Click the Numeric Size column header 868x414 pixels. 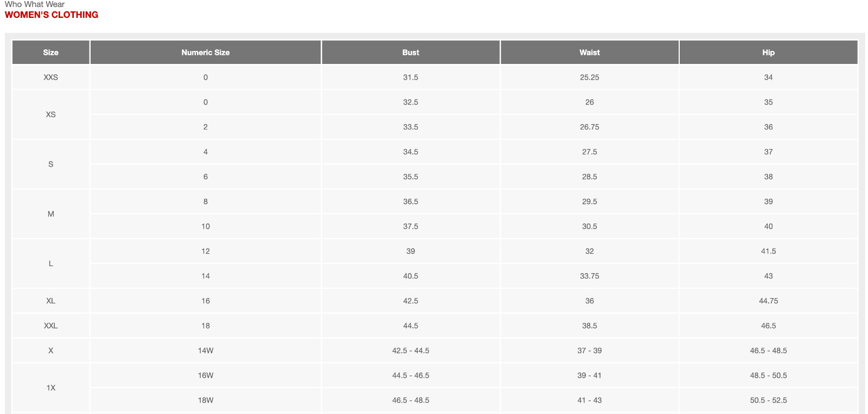(x=206, y=53)
